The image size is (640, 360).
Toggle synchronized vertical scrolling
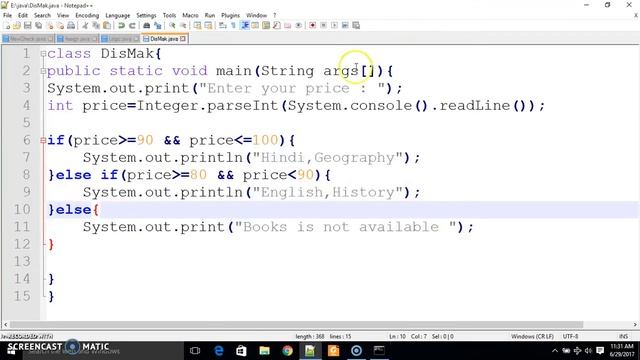[198, 25]
